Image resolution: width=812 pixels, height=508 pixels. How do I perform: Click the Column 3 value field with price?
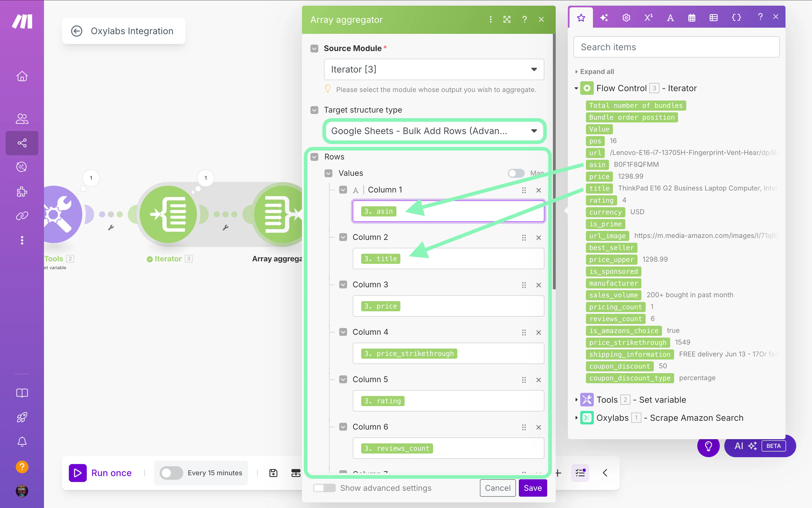click(x=448, y=306)
